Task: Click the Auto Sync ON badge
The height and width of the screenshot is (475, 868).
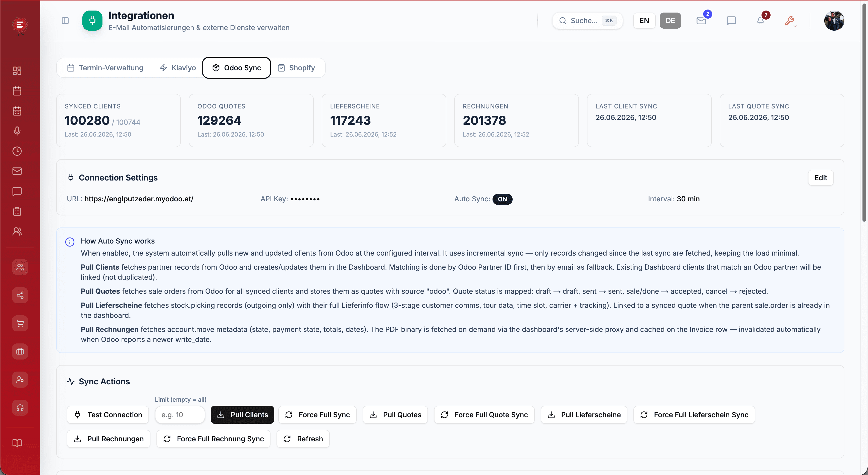Action: coord(502,199)
